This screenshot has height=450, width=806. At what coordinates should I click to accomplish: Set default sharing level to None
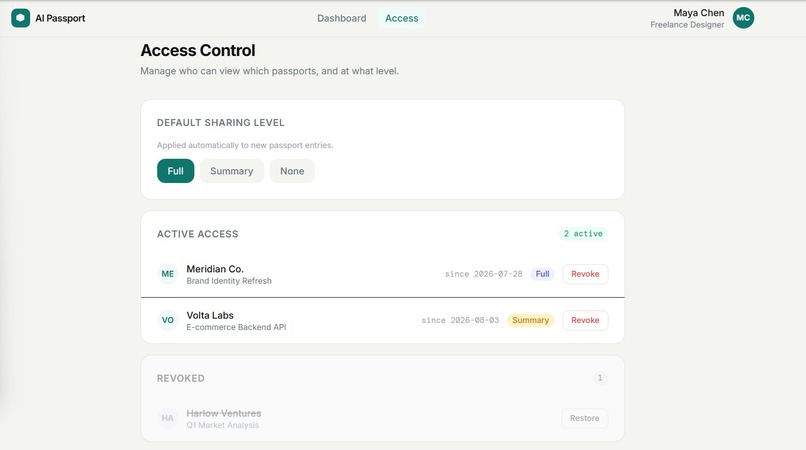(x=292, y=171)
